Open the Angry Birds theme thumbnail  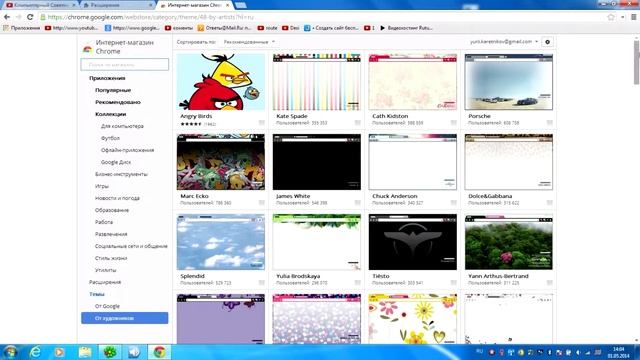click(x=221, y=82)
